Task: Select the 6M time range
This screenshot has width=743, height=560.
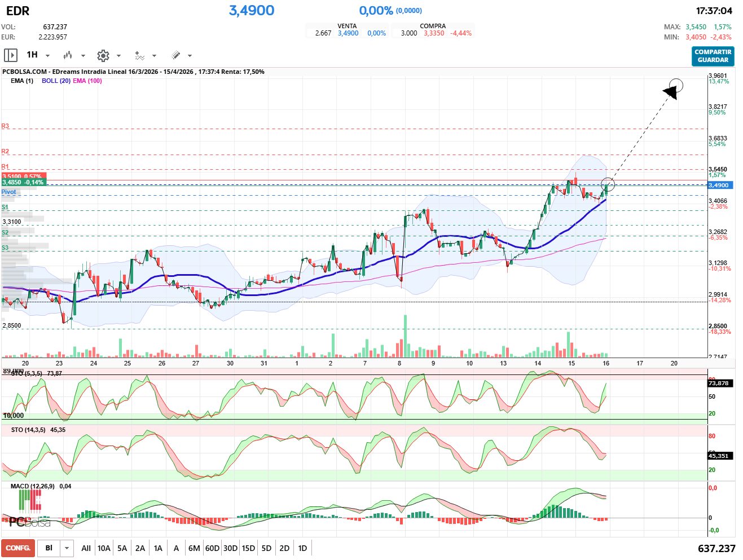Action: [x=194, y=548]
